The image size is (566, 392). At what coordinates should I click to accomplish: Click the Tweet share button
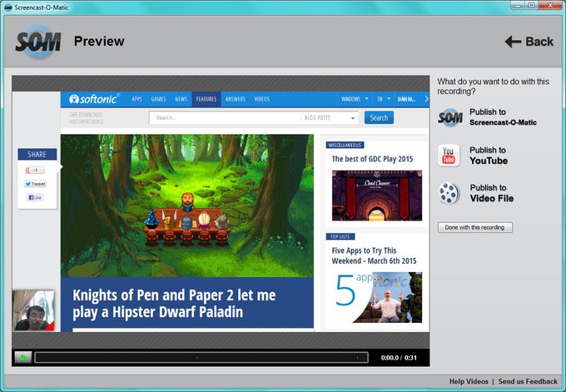(x=35, y=184)
